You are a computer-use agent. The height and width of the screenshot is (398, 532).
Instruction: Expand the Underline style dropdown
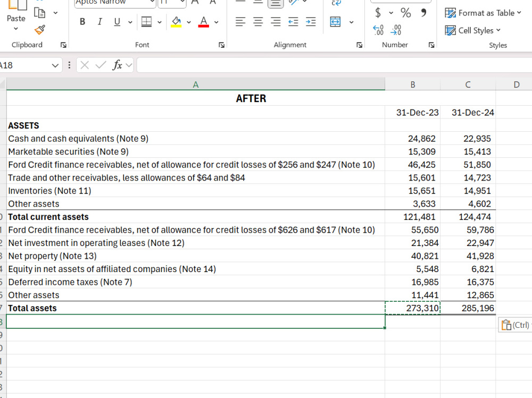pyautogui.click(x=130, y=22)
